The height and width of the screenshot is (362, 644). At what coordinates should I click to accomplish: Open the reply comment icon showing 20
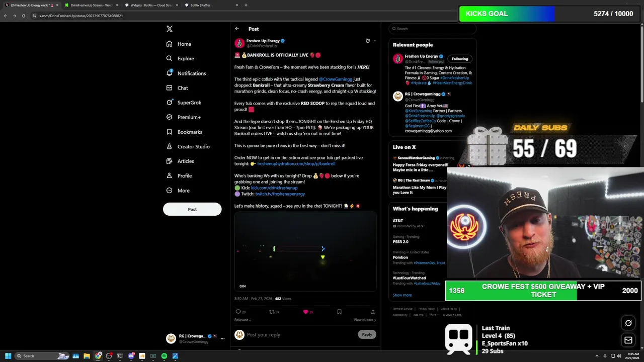pyautogui.click(x=238, y=312)
